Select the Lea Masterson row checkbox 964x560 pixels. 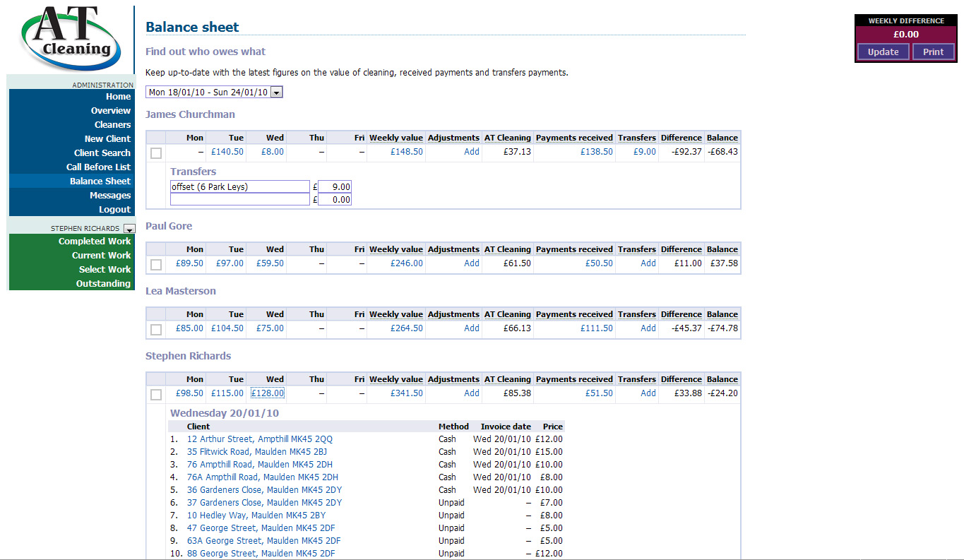click(156, 329)
